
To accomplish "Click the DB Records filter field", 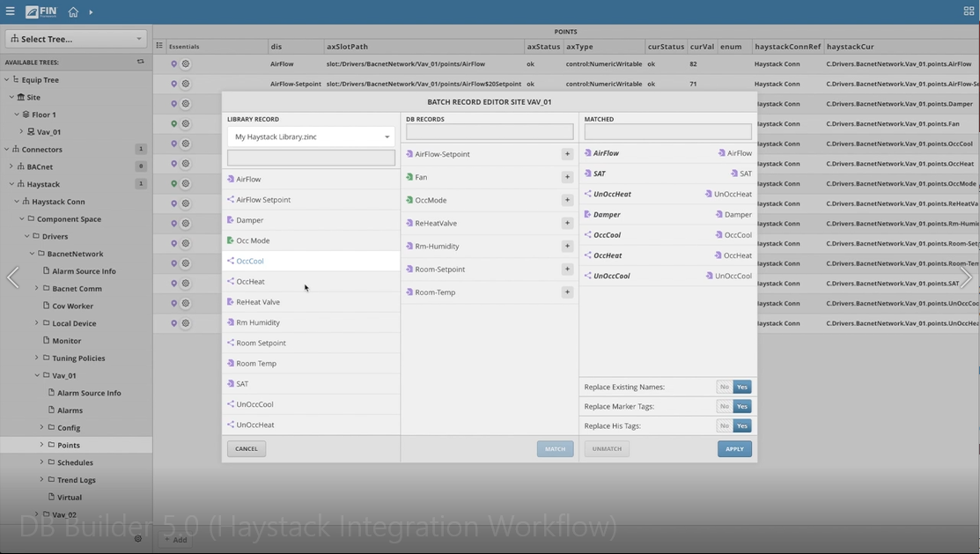I will click(x=490, y=131).
